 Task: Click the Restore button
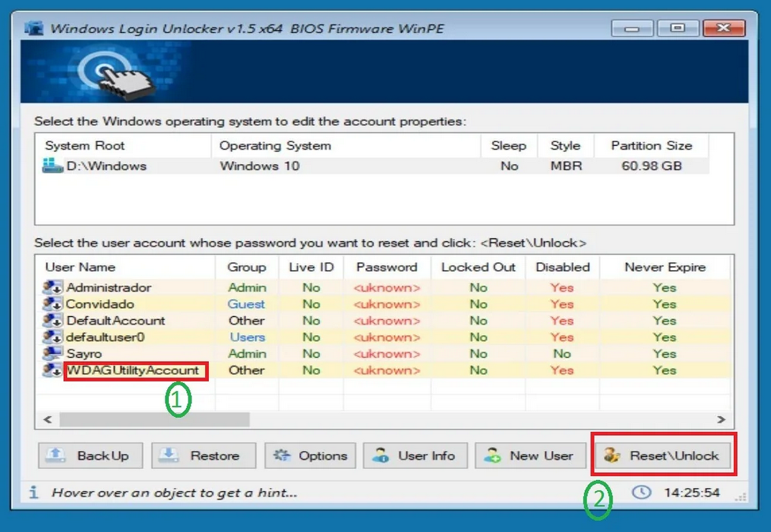tap(203, 456)
